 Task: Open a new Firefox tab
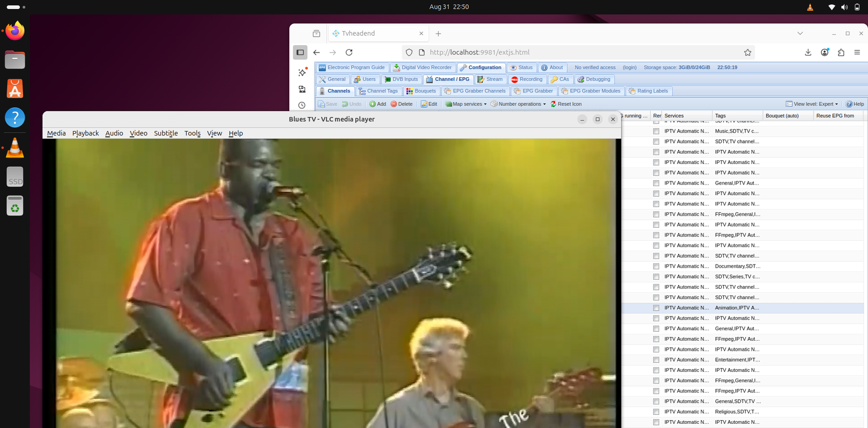tap(438, 34)
